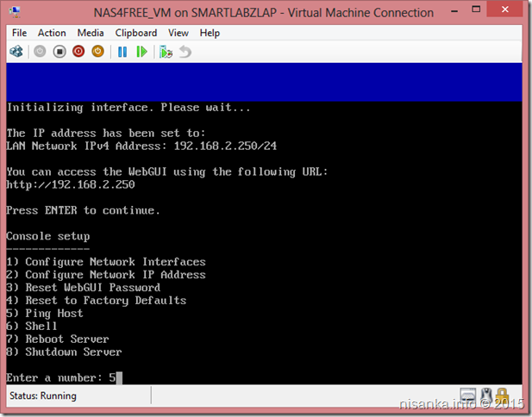
Task: Turn off the VM with the stop icon
Action: pos(59,52)
